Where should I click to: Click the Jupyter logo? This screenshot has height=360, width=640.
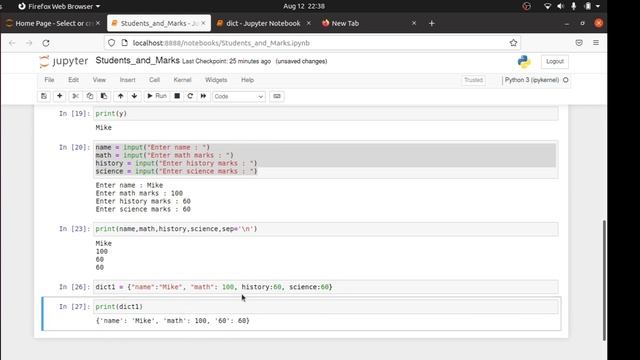(x=64, y=61)
